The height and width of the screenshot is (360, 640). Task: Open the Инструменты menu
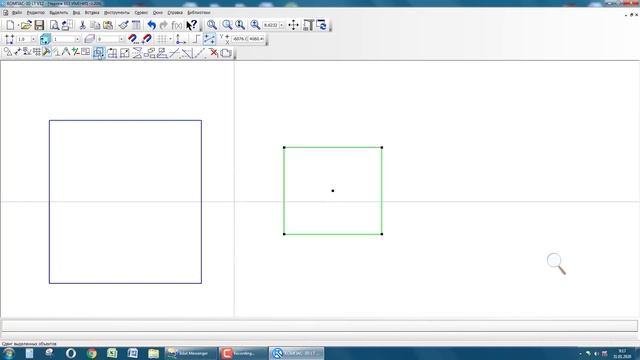click(x=117, y=13)
